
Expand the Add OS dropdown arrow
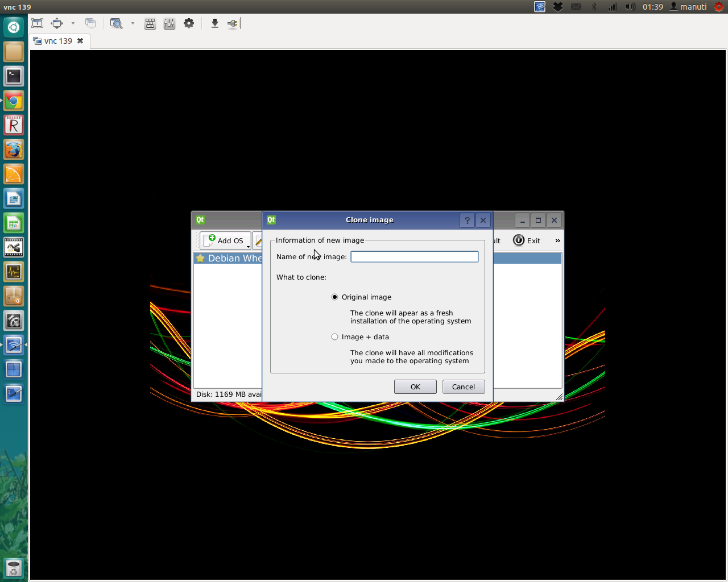point(248,246)
